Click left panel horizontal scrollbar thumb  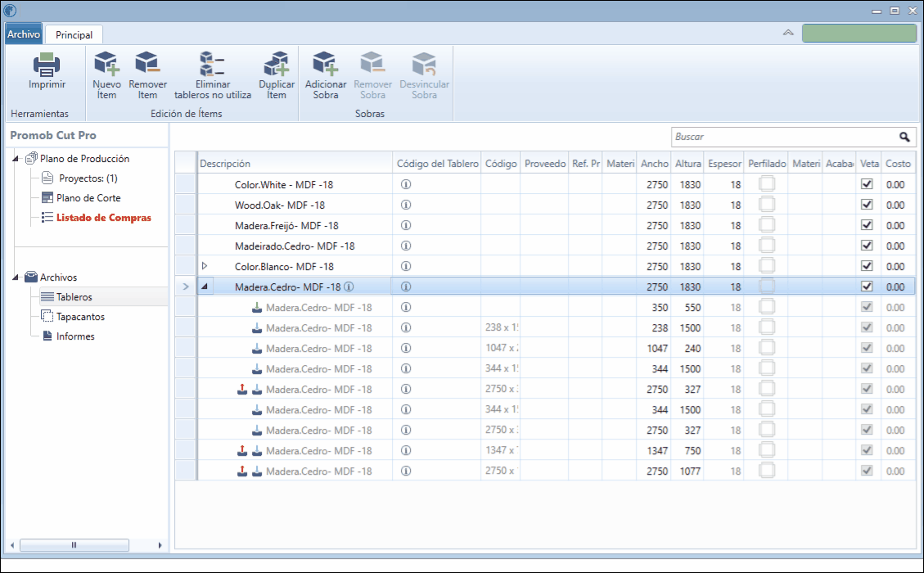click(74, 545)
